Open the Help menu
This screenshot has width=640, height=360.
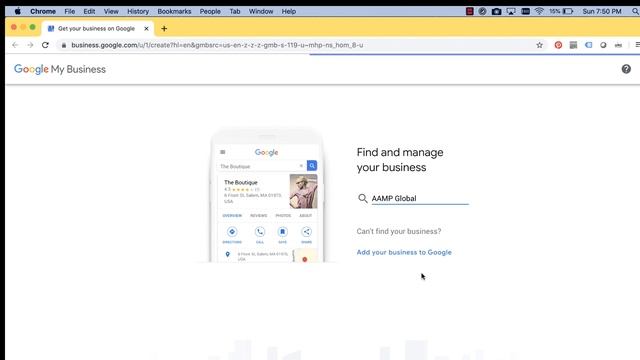point(289,11)
